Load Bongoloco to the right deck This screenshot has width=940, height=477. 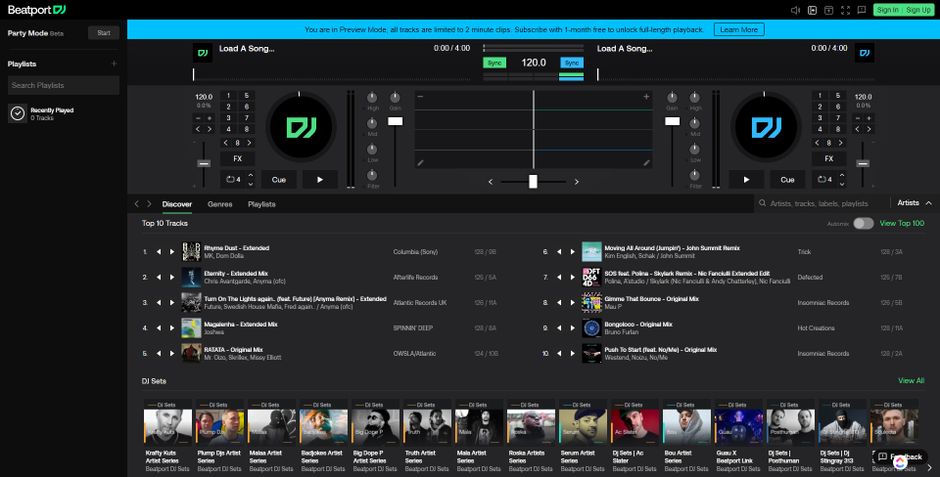pyautogui.click(x=573, y=328)
